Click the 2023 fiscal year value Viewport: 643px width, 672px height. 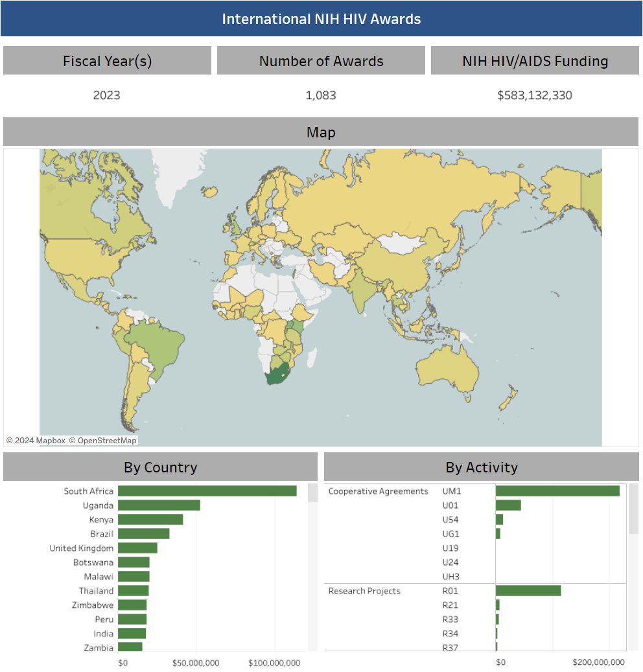tap(107, 95)
